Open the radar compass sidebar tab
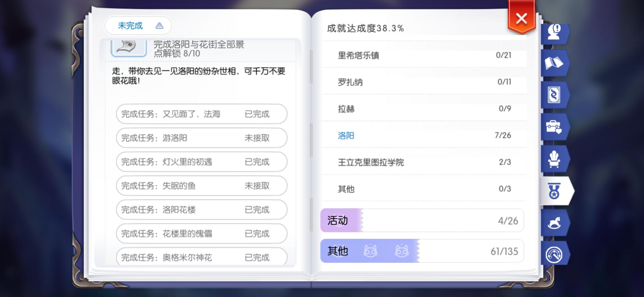644x297 pixels. click(555, 255)
